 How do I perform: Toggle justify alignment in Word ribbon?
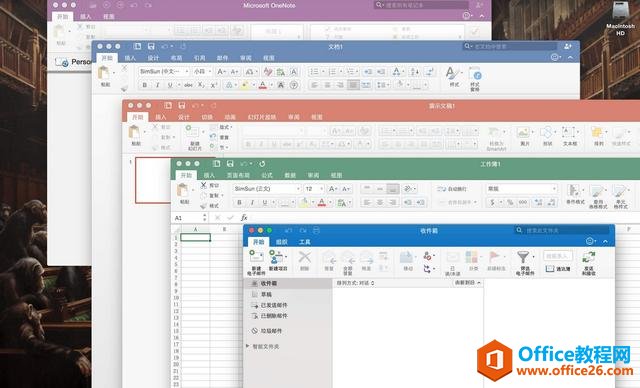click(x=353, y=85)
